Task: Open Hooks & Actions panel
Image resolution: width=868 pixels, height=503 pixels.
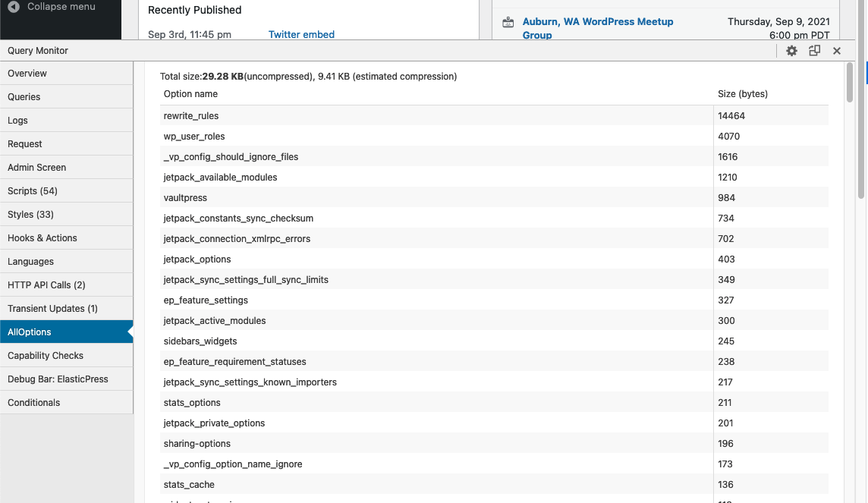Action: point(42,238)
